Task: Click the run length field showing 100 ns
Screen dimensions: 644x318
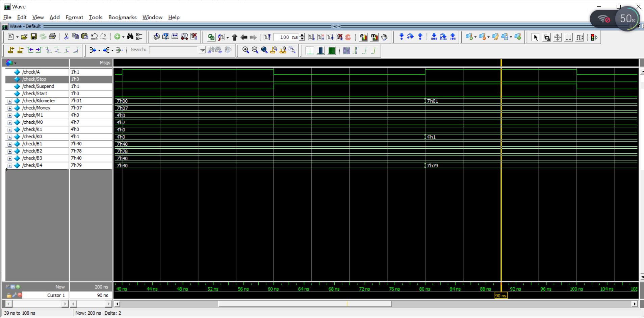Action: pyautogui.click(x=286, y=37)
